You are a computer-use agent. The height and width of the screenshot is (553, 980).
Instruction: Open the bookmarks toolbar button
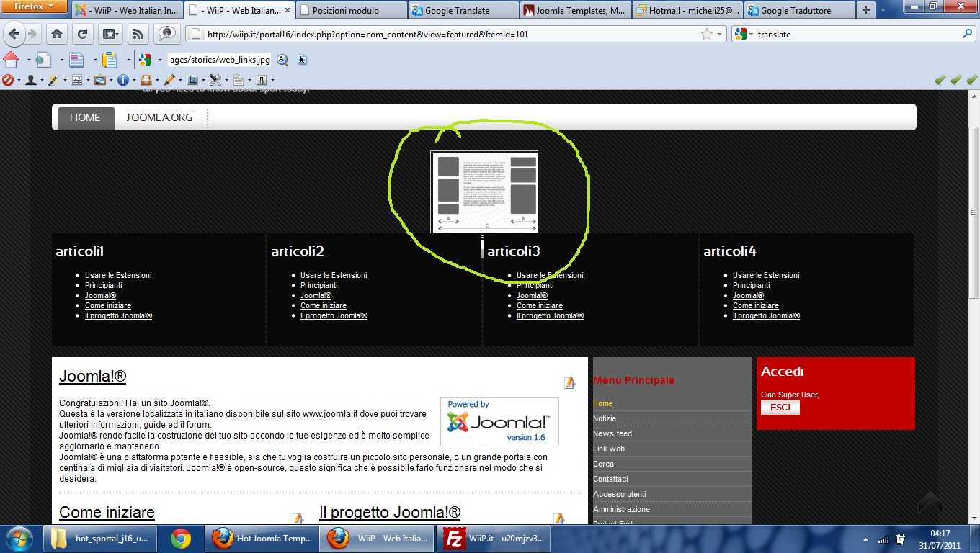coord(110,34)
